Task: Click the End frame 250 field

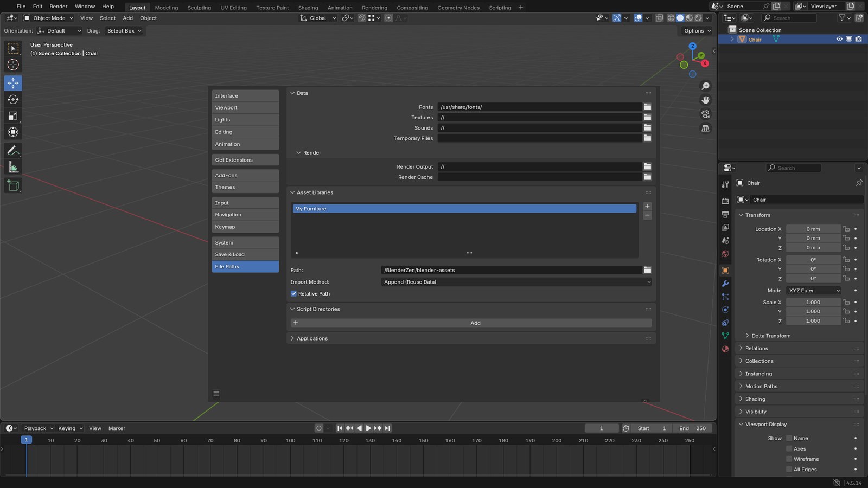Action: point(693,428)
